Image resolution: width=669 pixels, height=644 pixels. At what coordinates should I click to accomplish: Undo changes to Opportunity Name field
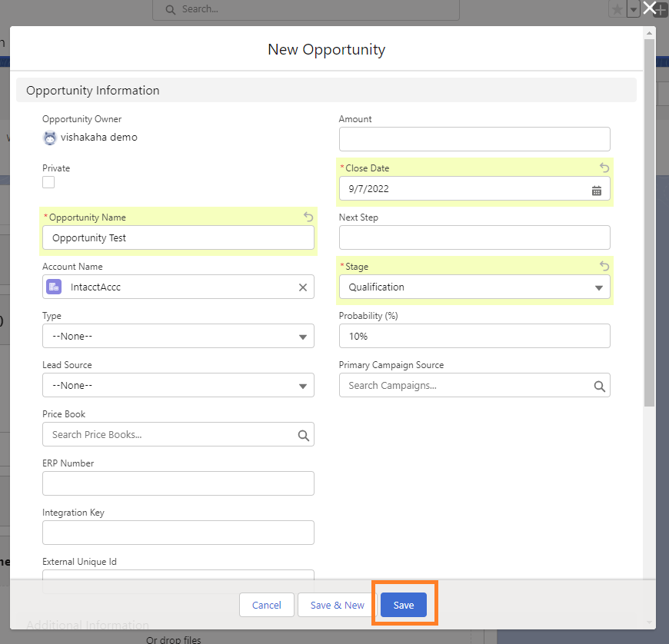tap(308, 217)
